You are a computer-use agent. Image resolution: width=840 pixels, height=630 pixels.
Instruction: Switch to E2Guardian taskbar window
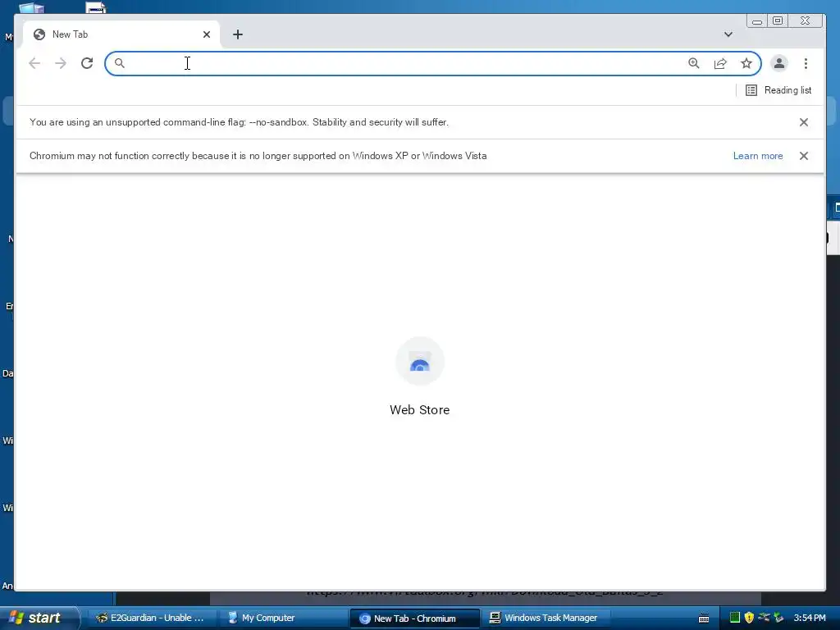(152, 618)
